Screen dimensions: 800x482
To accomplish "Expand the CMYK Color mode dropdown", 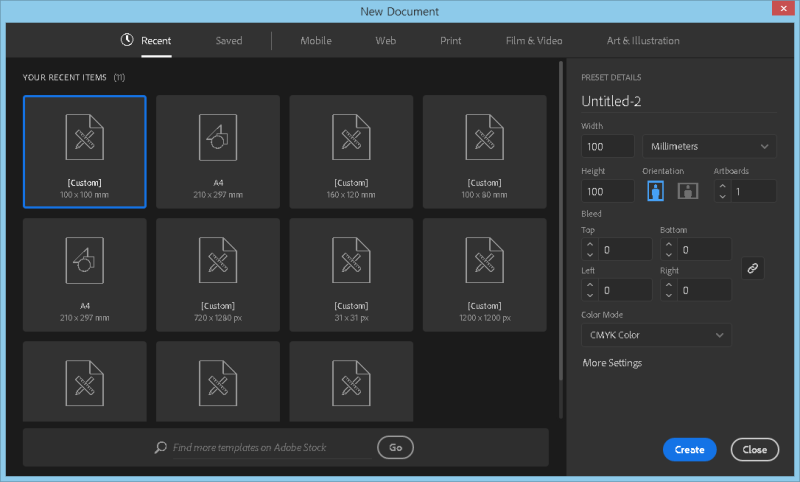I will point(655,335).
